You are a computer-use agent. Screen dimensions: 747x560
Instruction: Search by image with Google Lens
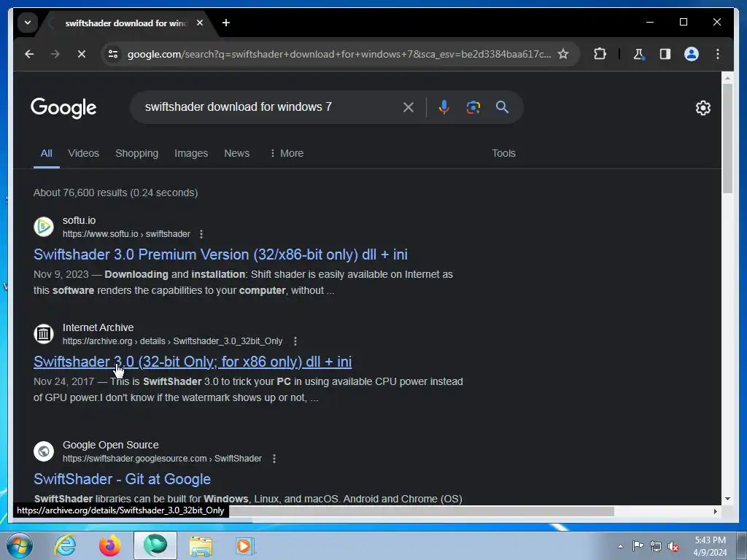click(473, 107)
